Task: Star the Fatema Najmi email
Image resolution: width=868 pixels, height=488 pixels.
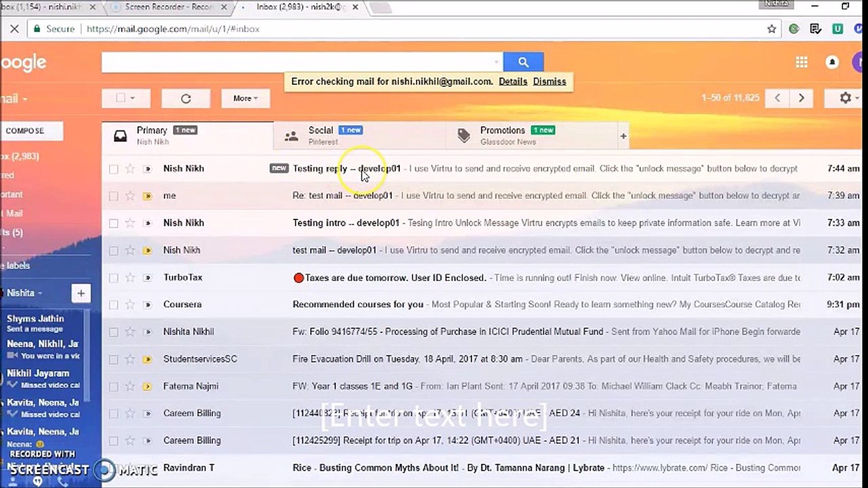Action: pyautogui.click(x=130, y=386)
